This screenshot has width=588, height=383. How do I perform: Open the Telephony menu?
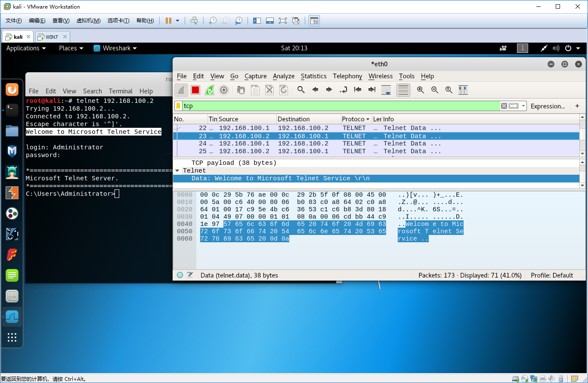347,76
